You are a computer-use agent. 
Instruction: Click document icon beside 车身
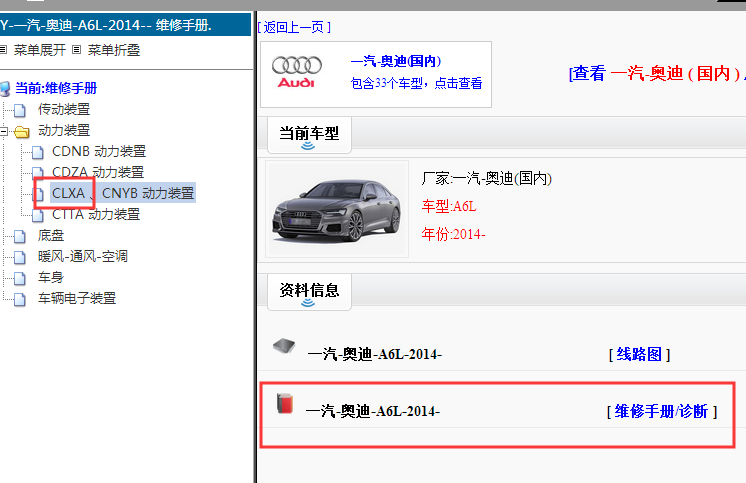pyautogui.click(x=20, y=278)
